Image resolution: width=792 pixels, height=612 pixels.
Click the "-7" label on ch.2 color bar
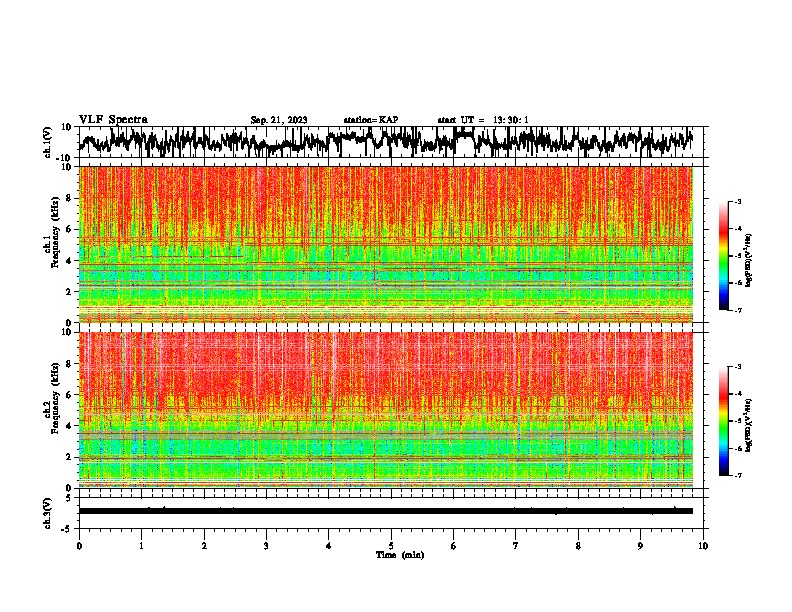pyautogui.click(x=738, y=475)
